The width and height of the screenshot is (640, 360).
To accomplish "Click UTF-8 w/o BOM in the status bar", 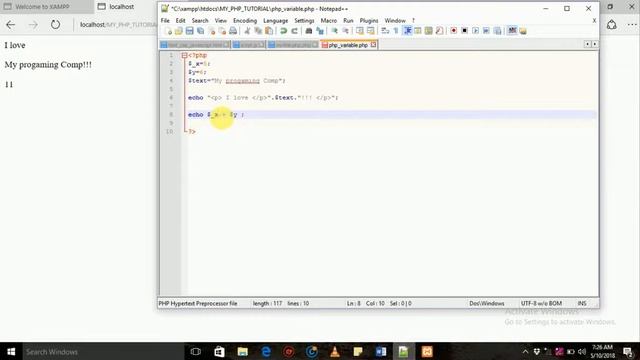I will (541, 303).
